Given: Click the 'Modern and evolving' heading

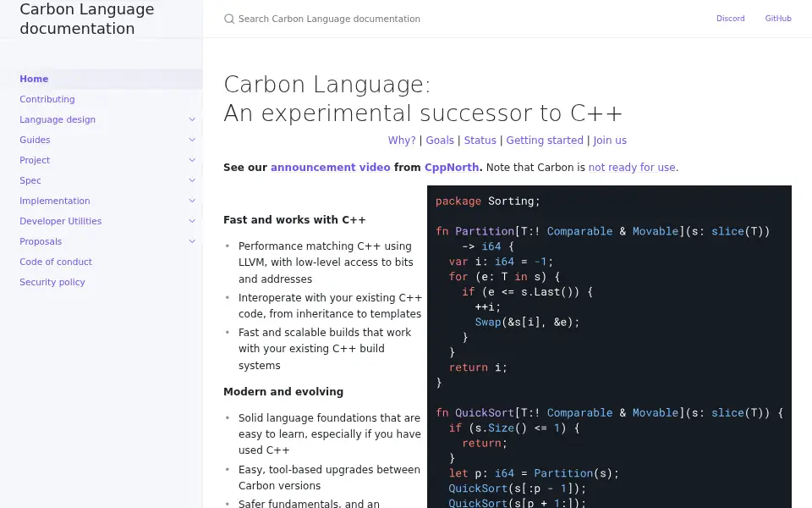Looking at the screenshot, I should pos(283,392).
